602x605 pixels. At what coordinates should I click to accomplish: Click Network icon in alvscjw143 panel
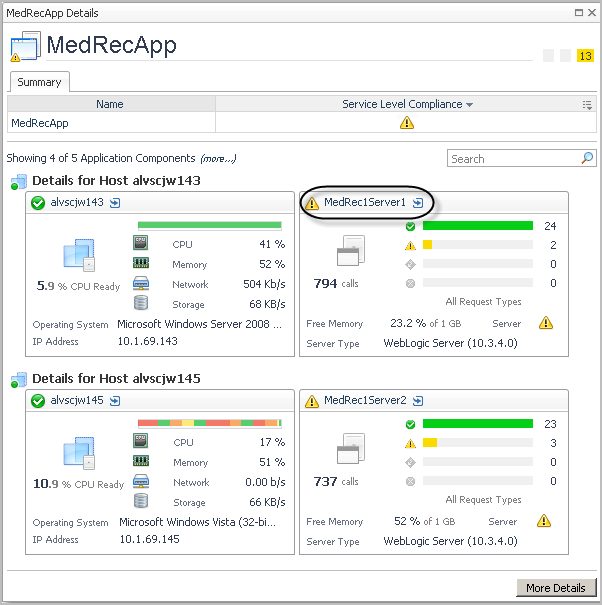[x=141, y=283]
